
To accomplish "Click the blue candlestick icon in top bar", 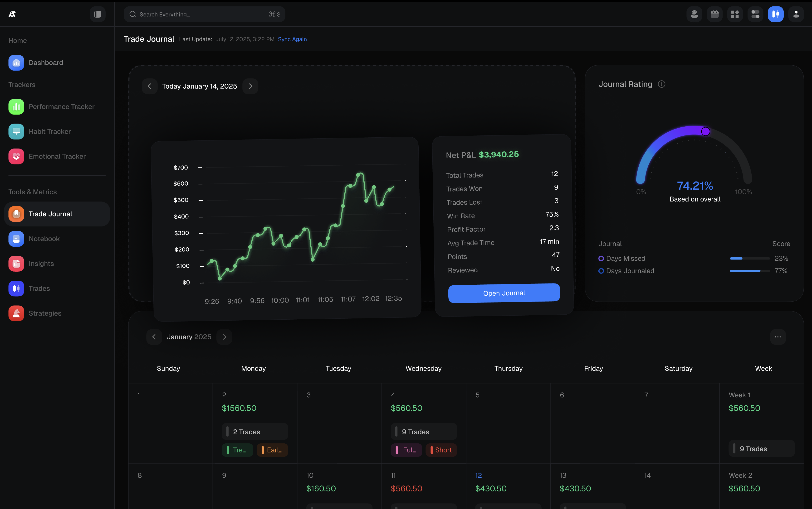I will point(775,14).
